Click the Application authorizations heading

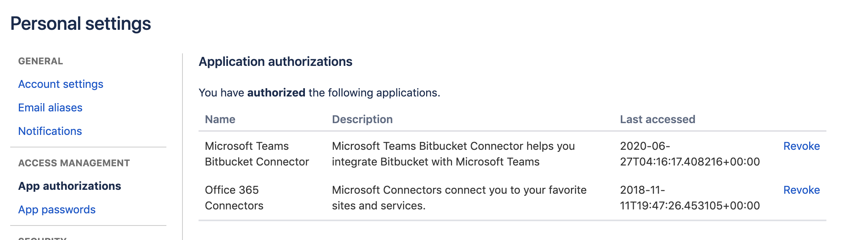tap(275, 62)
